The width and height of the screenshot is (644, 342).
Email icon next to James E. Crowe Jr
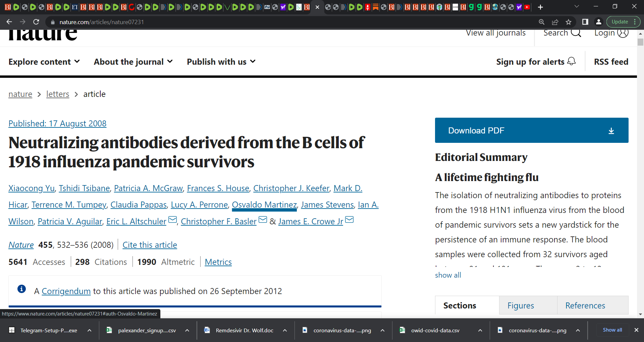click(349, 220)
